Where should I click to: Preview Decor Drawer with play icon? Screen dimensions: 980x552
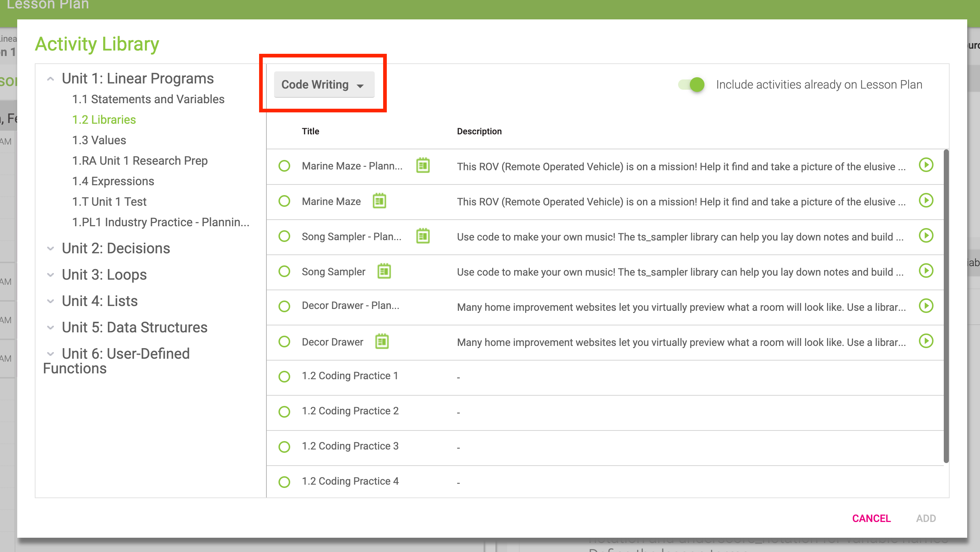(x=926, y=341)
